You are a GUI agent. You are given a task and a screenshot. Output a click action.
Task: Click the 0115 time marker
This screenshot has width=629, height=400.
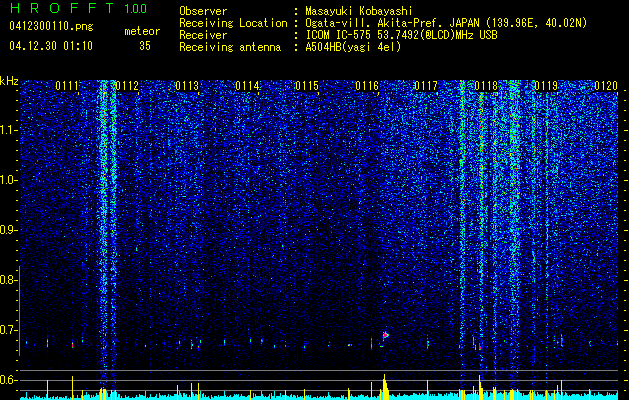tap(307, 86)
